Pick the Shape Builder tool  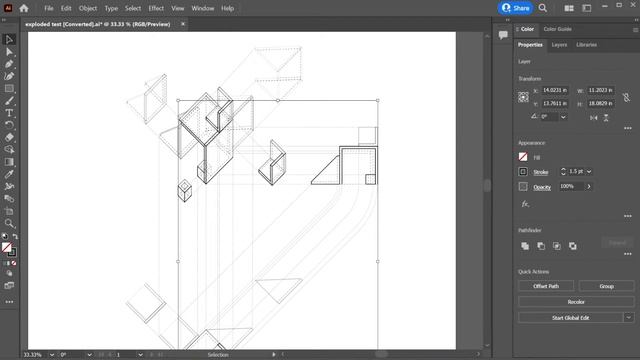coord(9,150)
